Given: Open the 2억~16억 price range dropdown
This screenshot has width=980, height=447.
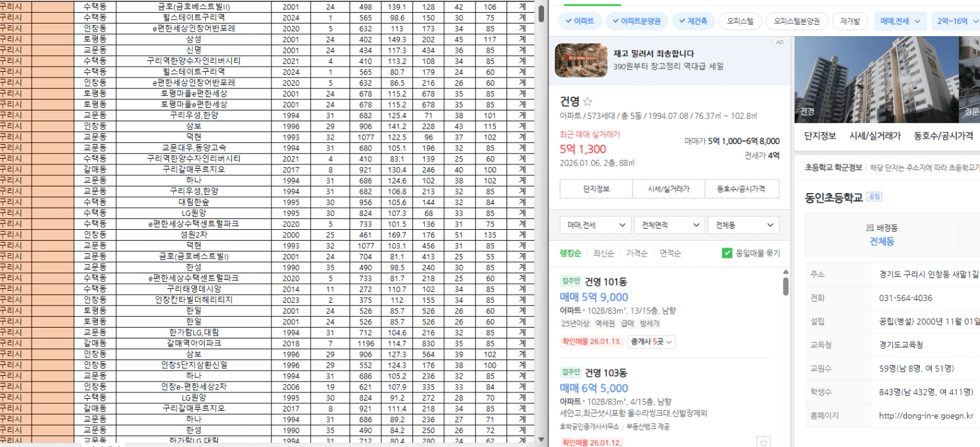Looking at the screenshot, I should (x=955, y=22).
